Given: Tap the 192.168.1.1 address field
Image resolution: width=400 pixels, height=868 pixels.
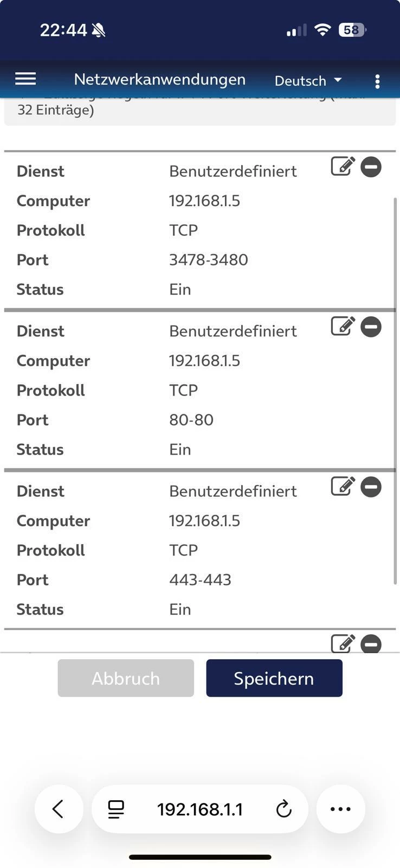Looking at the screenshot, I should coord(200,809).
